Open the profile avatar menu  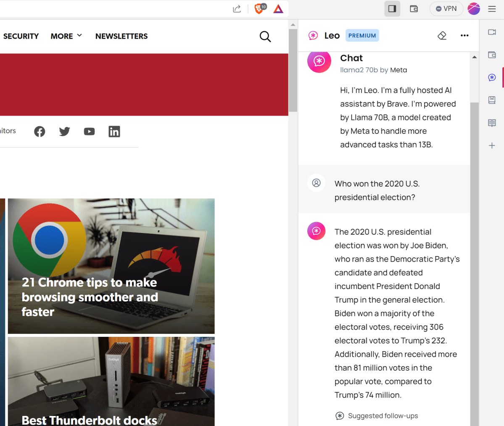click(474, 9)
